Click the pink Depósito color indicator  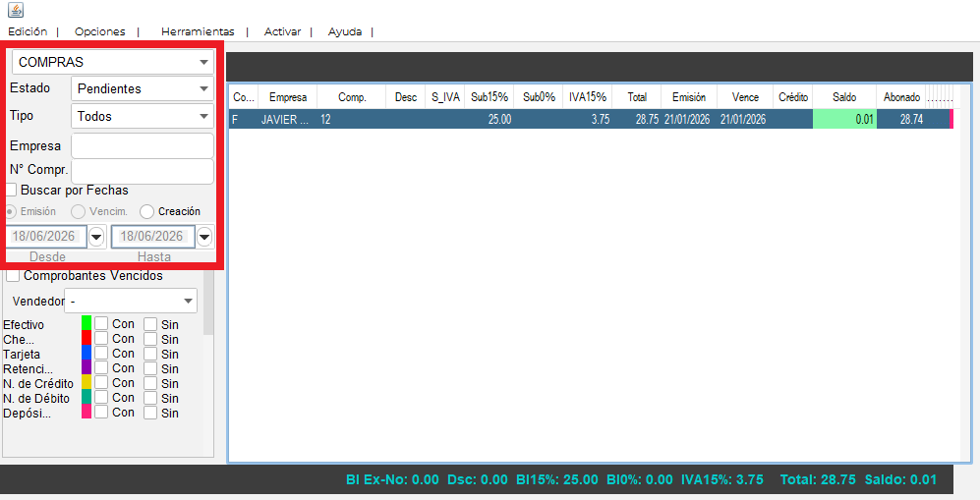click(86, 412)
